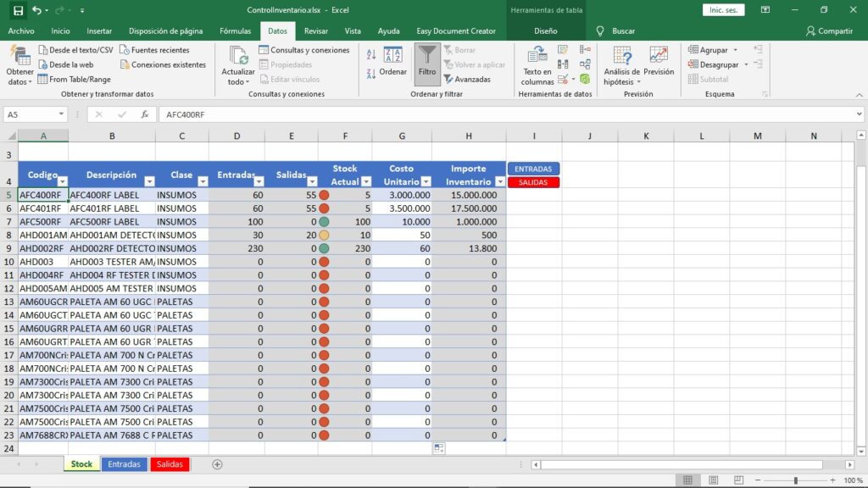Click the Save icon in title bar
The height and width of the screenshot is (488, 868).
click(x=18, y=10)
